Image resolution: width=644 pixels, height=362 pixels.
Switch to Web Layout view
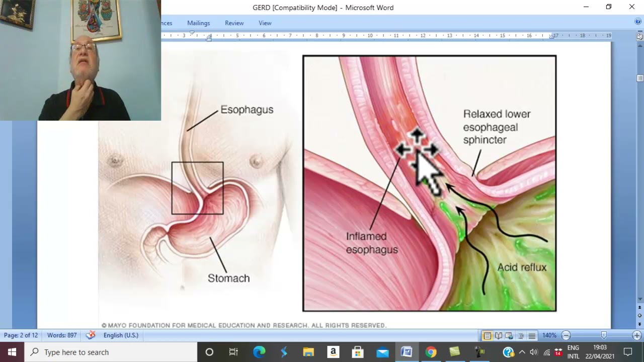509,335
